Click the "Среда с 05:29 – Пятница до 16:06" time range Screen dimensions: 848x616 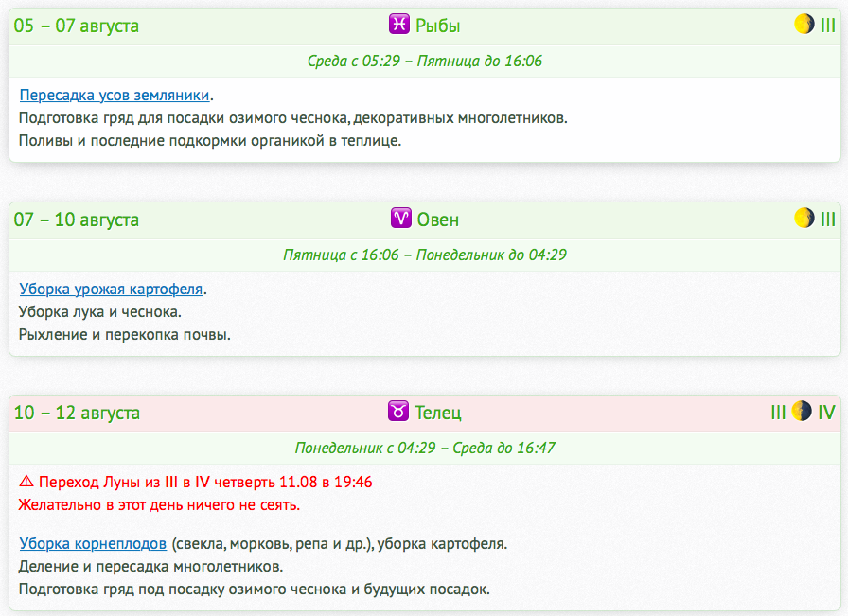[x=424, y=62]
